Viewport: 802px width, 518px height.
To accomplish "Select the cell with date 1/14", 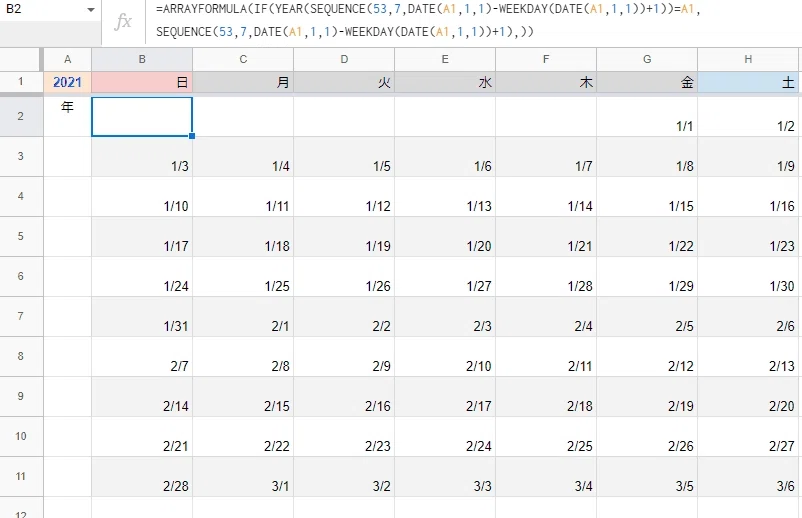I will [x=546, y=196].
